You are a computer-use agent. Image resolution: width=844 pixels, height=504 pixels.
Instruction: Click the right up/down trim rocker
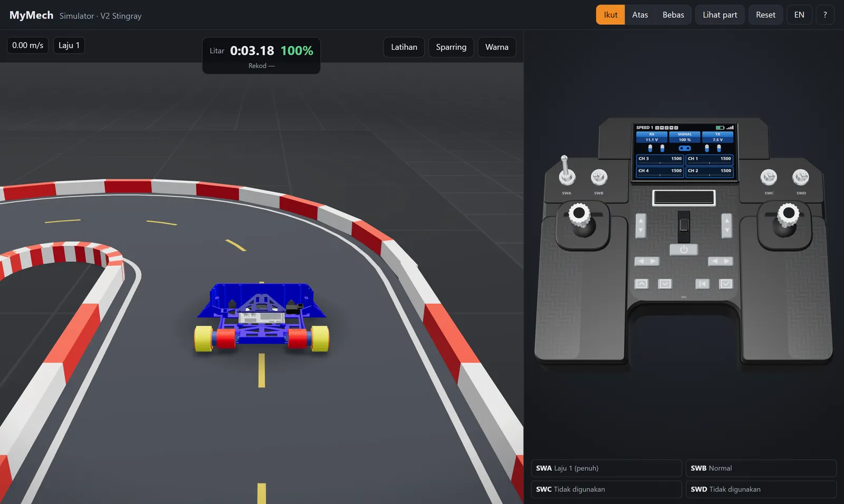point(727,226)
